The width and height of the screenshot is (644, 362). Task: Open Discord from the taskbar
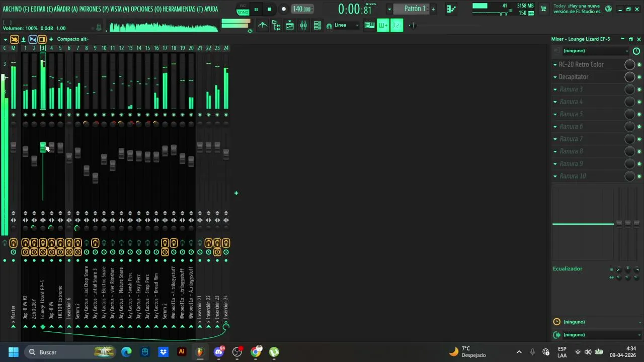tap(219, 352)
